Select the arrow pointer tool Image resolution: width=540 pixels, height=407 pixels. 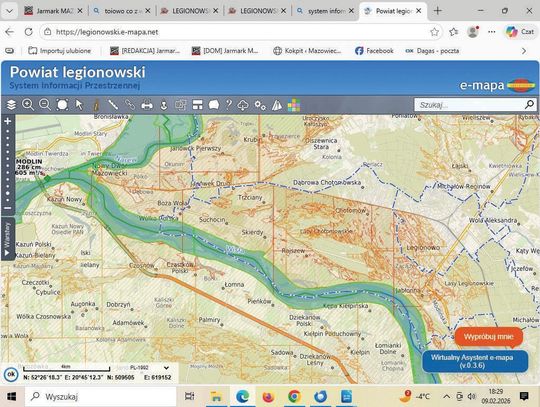click(79, 105)
